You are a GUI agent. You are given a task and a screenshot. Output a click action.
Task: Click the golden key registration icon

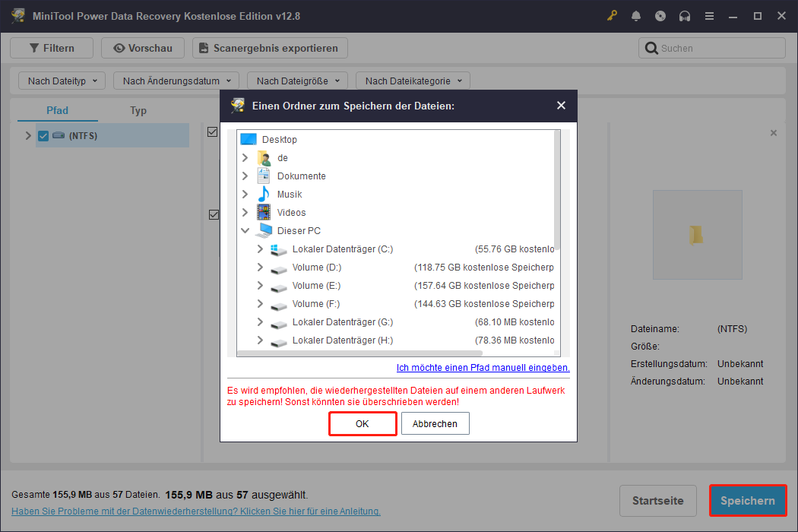(x=612, y=15)
